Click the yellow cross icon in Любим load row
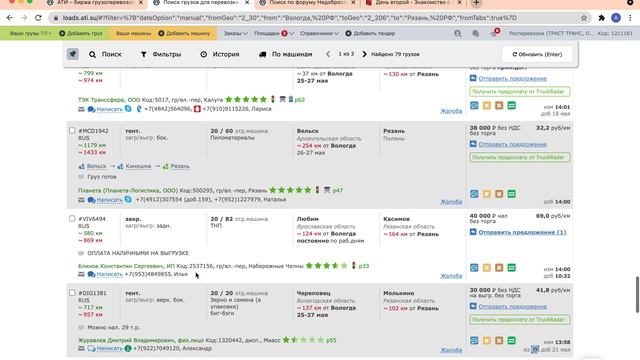 coord(487,268)
